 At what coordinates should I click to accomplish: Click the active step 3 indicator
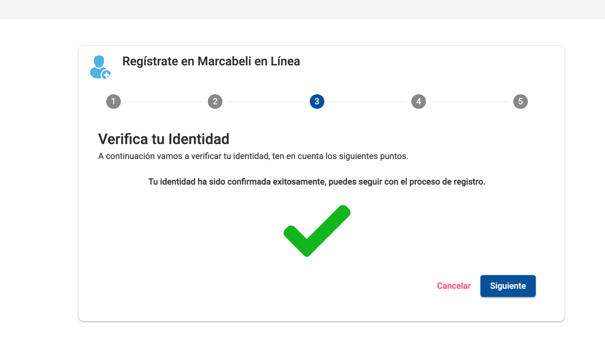coord(317,101)
